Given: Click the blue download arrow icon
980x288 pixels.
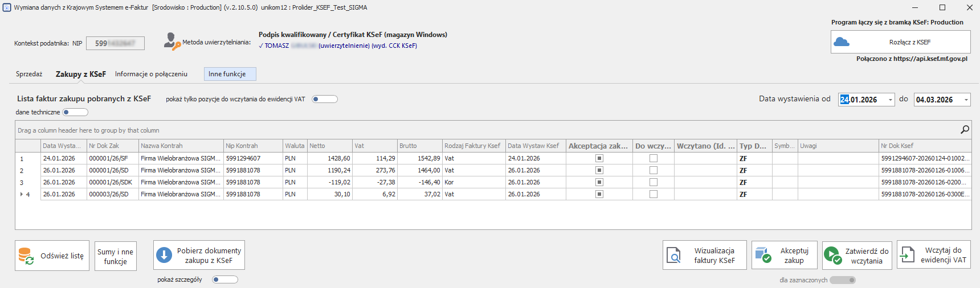Looking at the screenshot, I should [x=164, y=255].
